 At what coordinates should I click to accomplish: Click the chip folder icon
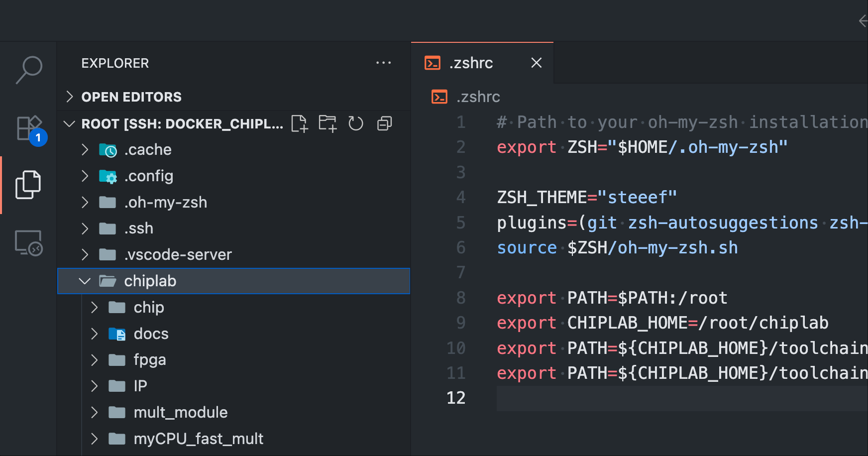(117, 307)
